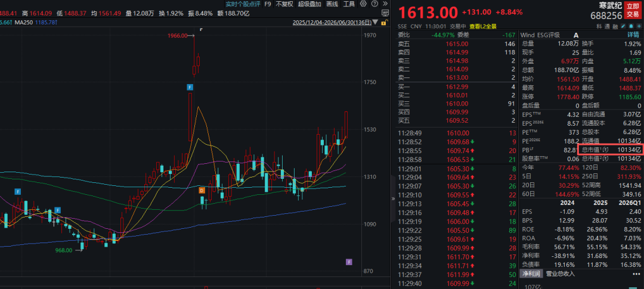Image resolution: width=644 pixels, height=289 pixels.
Task: Open date range dropdown triangle
Action: coord(375,23)
